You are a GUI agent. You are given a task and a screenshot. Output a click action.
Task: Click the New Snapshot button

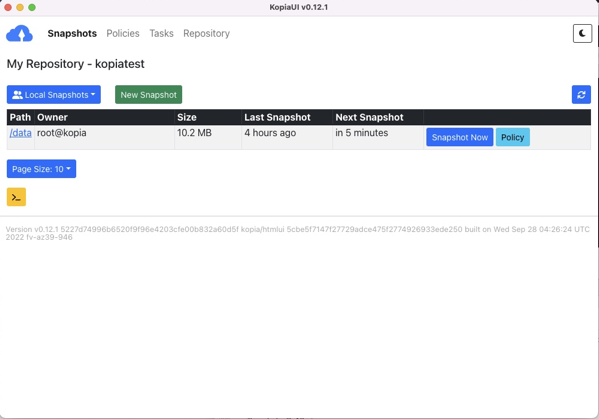click(x=149, y=95)
